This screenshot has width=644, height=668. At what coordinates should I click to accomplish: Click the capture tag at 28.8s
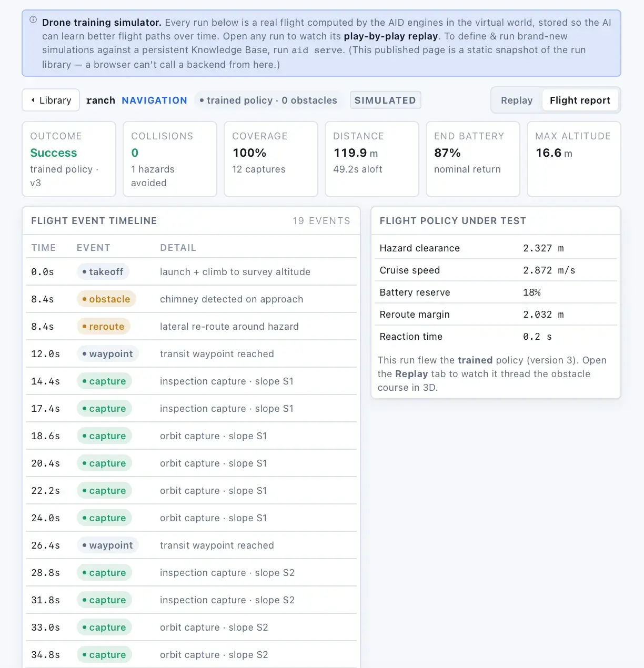[x=104, y=572]
